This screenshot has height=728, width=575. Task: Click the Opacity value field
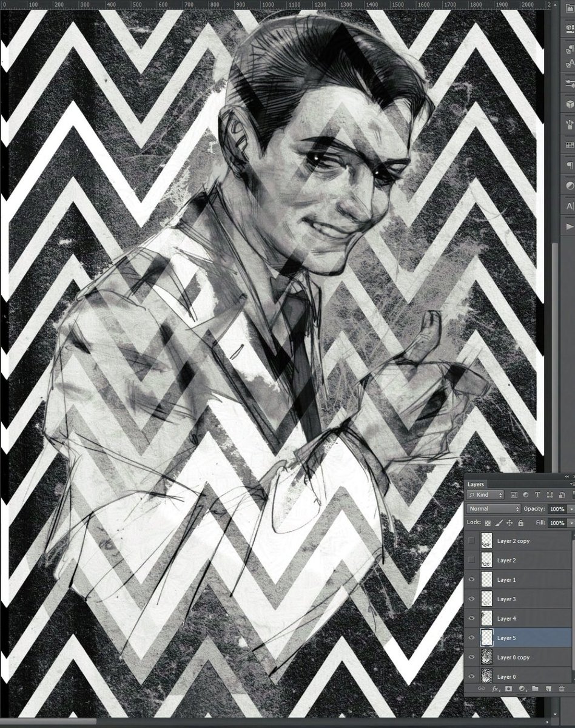click(557, 508)
